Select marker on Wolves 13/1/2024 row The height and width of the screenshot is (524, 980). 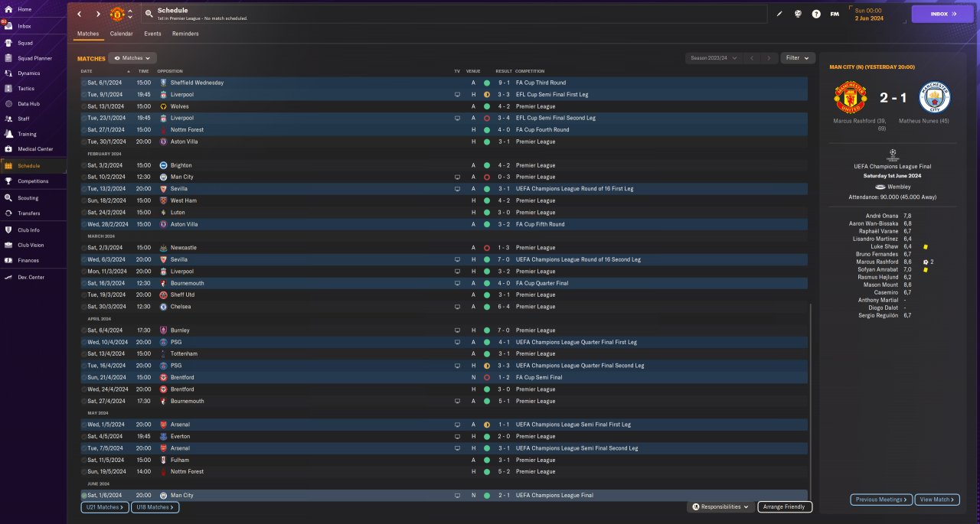coord(84,106)
